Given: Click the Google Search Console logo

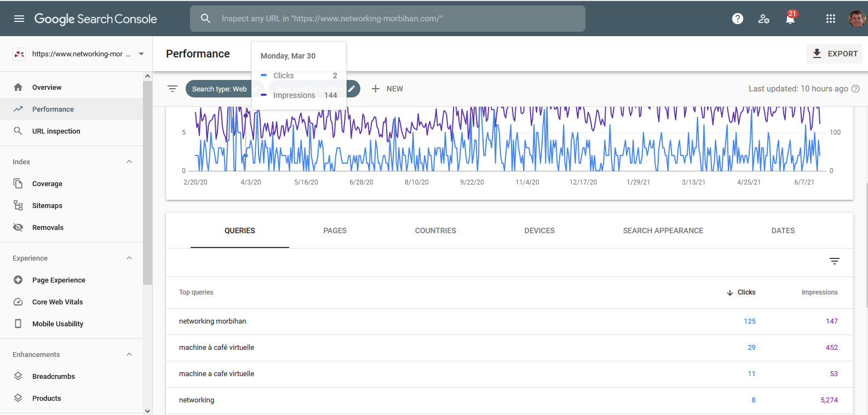Looking at the screenshot, I should (x=95, y=19).
